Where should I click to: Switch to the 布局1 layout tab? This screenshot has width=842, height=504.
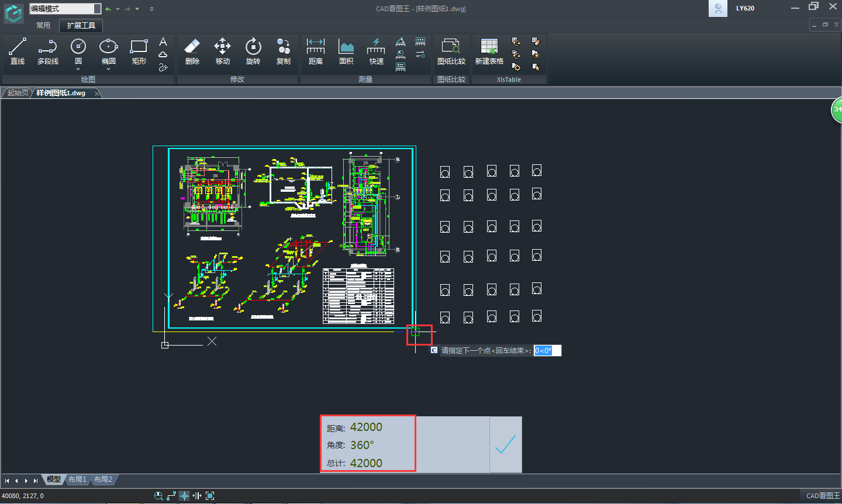click(x=77, y=479)
